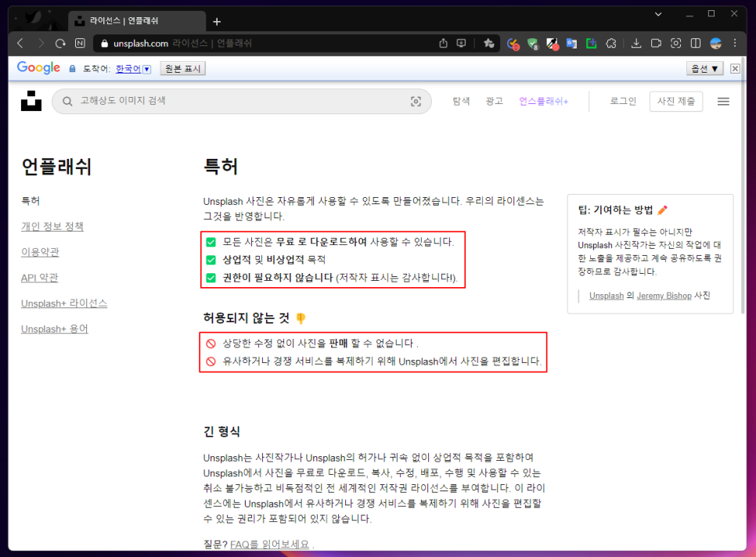The image size is (756, 557).
Task: Open bookmarks via star icon
Action: pos(489,43)
